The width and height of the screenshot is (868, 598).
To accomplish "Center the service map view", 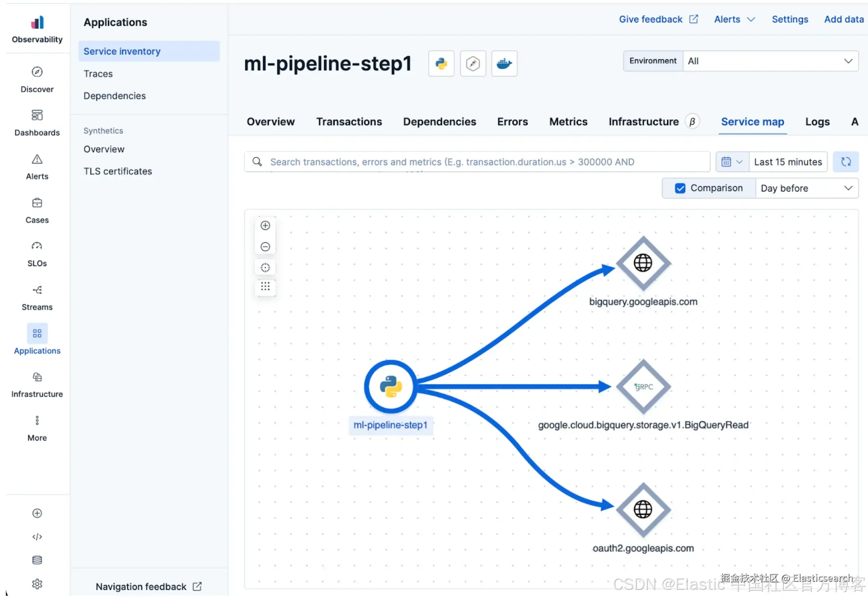I will (x=265, y=268).
